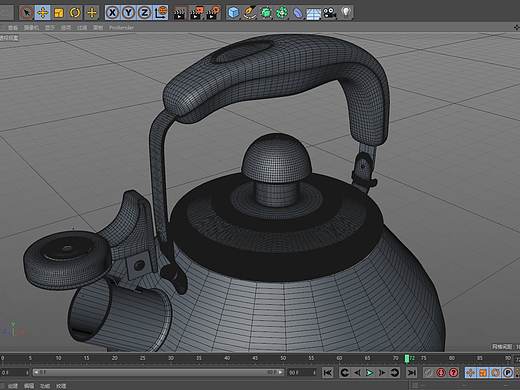Click frame 10 on timeline ruler
This screenshot has height=390, width=520.
pos(58,358)
